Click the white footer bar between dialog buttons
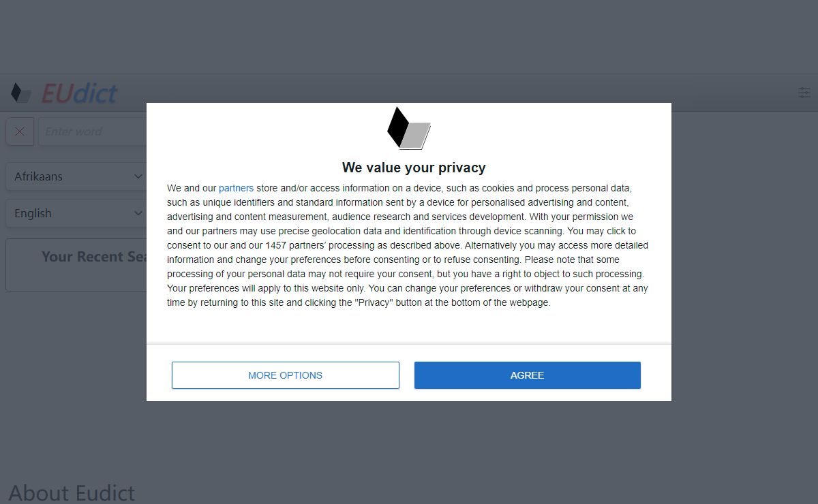818x504 pixels. click(x=407, y=375)
